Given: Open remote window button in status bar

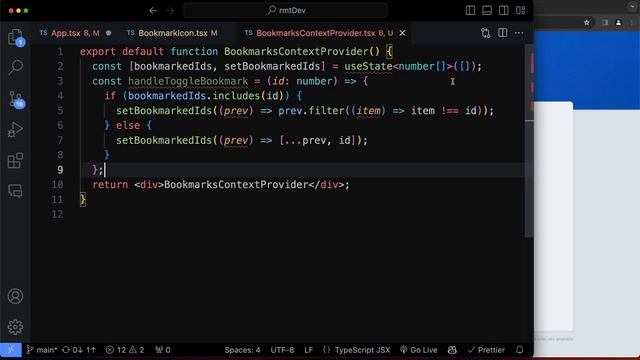Looking at the screenshot, I should pos(11,350).
